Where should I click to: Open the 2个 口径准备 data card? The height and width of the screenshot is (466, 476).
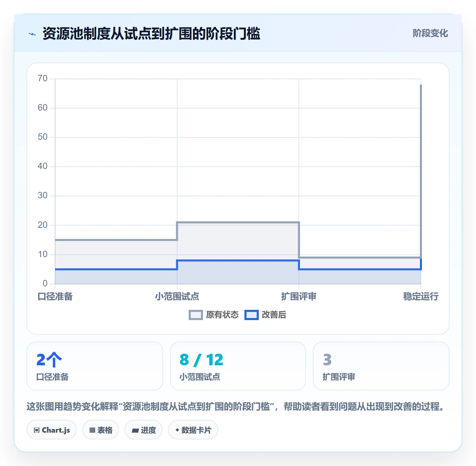coord(95,366)
